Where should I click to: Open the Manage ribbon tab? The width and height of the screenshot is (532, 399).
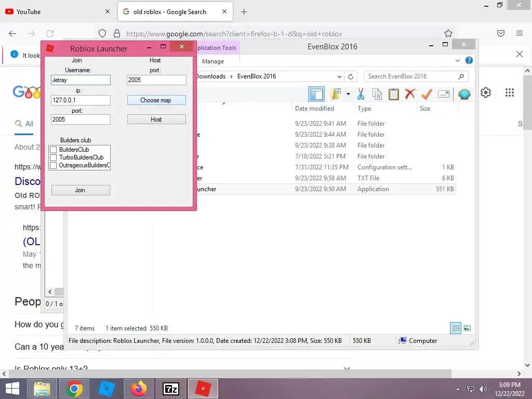click(213, 61)
